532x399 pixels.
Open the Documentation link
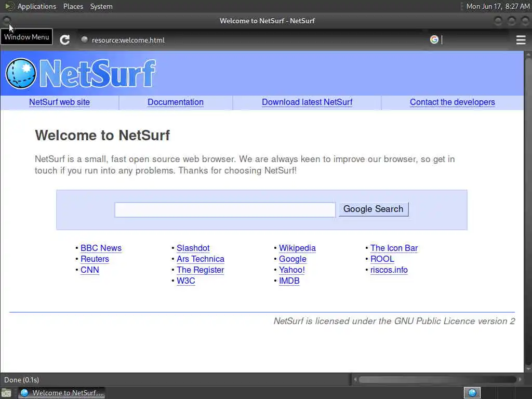pos(176,102)
